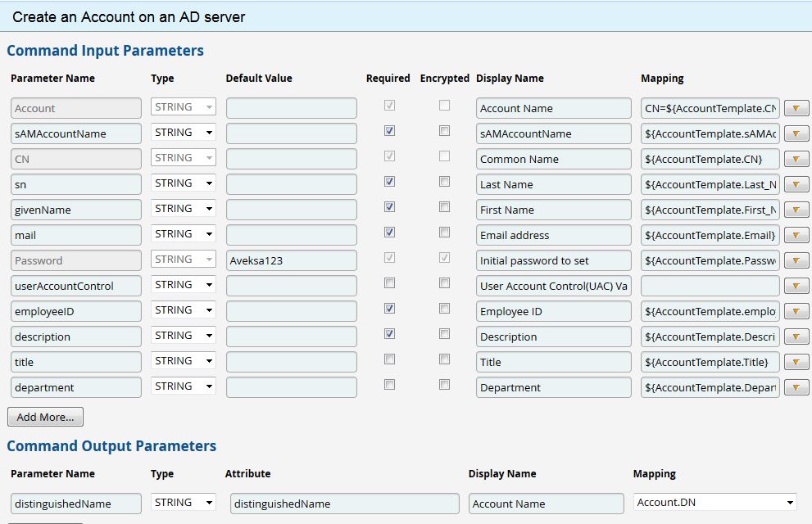
Task: Open the Type dropdown for department
Action: click(x=182, y=386)
